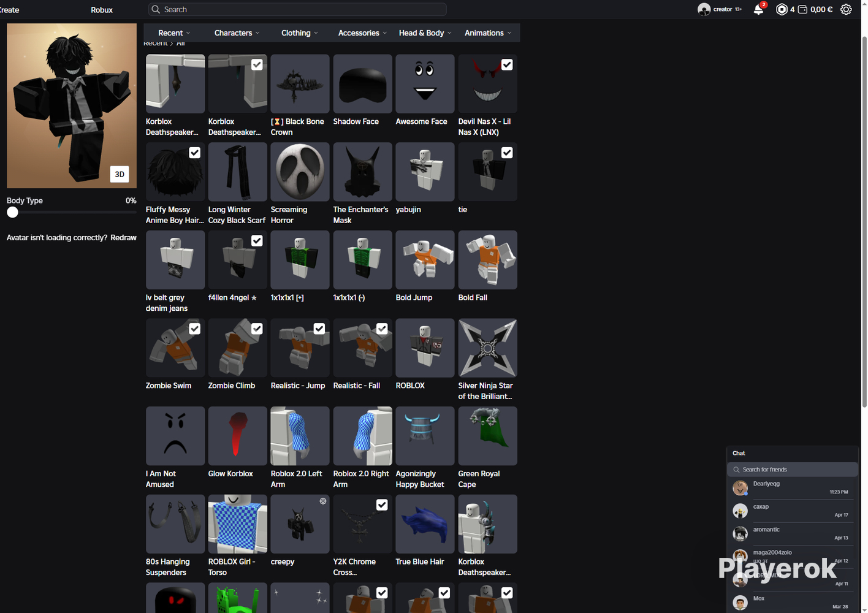Uncheck the Realistic - Fall checkbox
Image resolution: width=868 pixels, height=613 pixels.
point(382,329)
